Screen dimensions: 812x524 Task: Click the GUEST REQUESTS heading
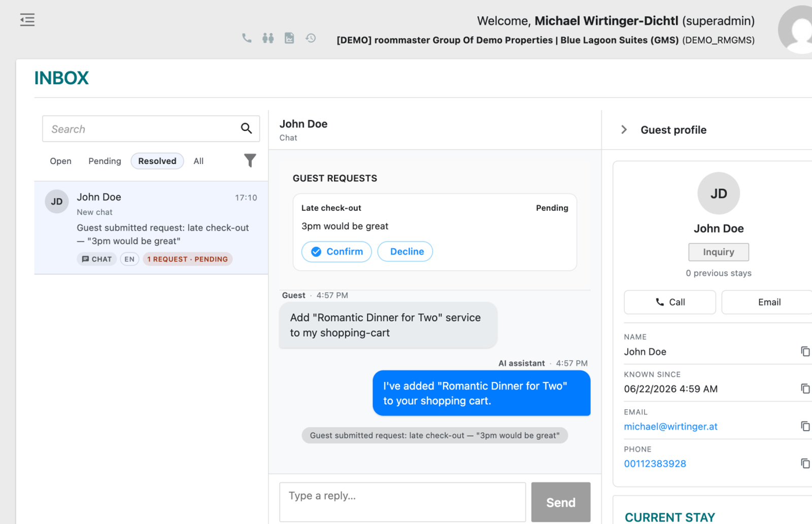[335, 178]
